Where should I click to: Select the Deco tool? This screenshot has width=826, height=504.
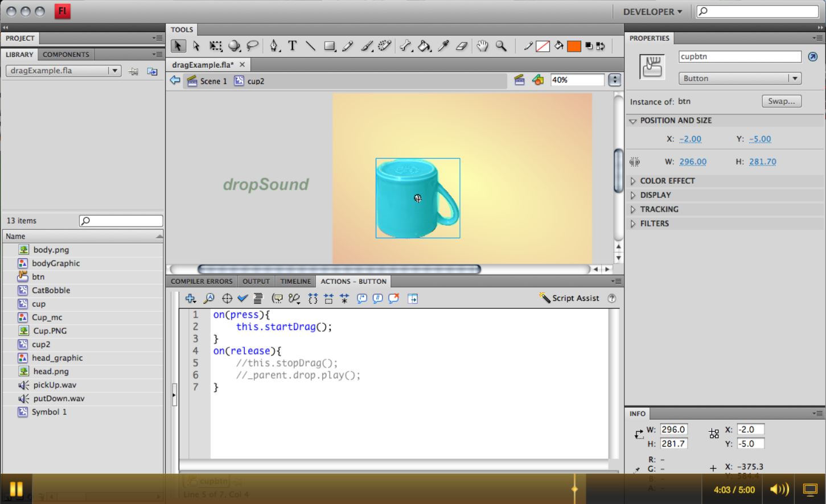coord(385,46)
